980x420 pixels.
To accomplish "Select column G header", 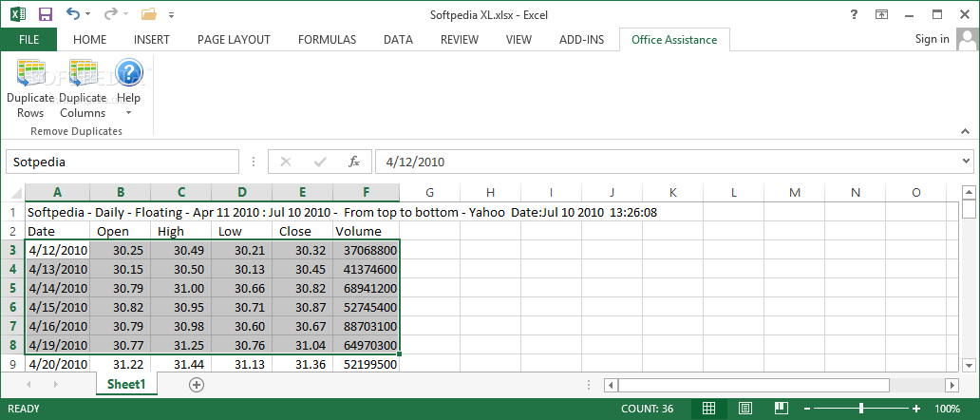I will point(429,193).
